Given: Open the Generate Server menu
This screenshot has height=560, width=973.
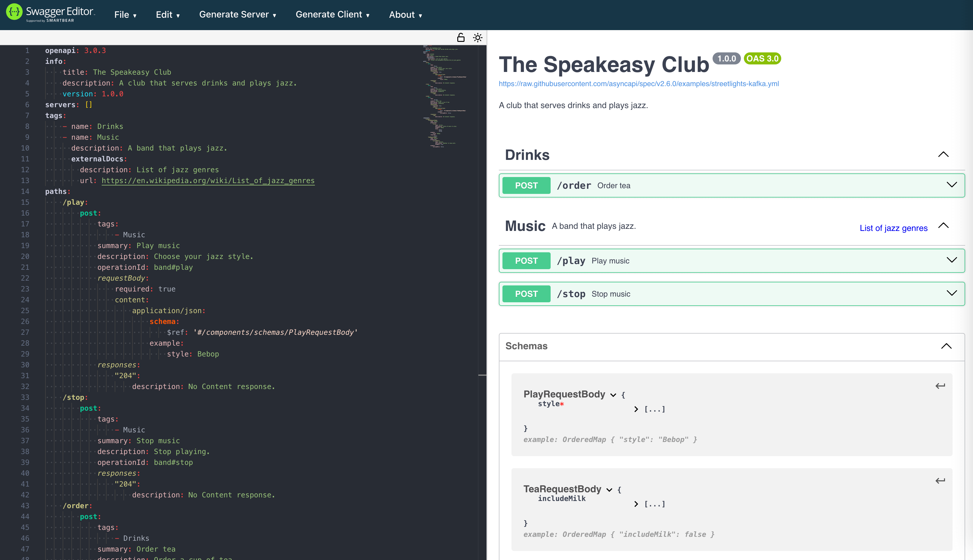Looking at the screenshot, I should click(x=237, y=15).
